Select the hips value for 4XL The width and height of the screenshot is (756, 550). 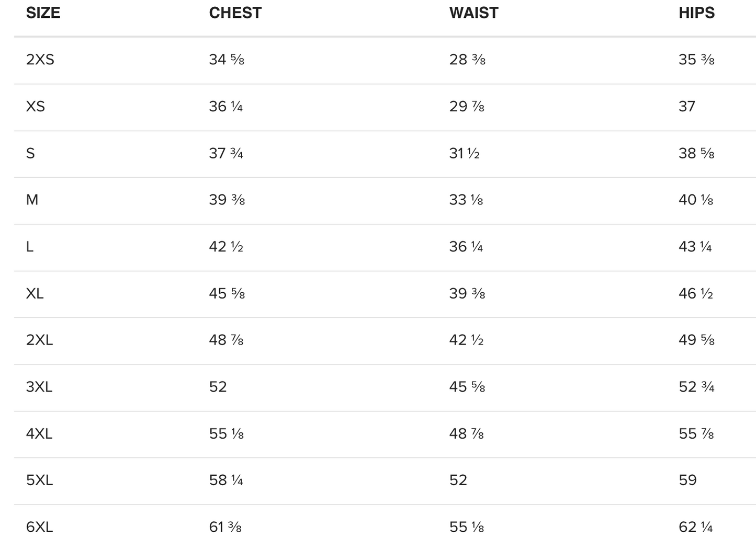click(696, 434)
